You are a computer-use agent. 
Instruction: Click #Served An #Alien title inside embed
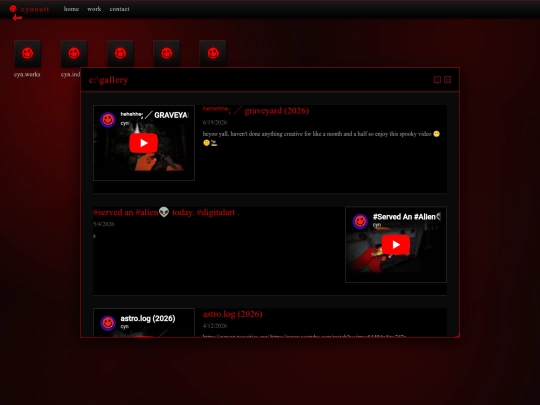point(406,217)
